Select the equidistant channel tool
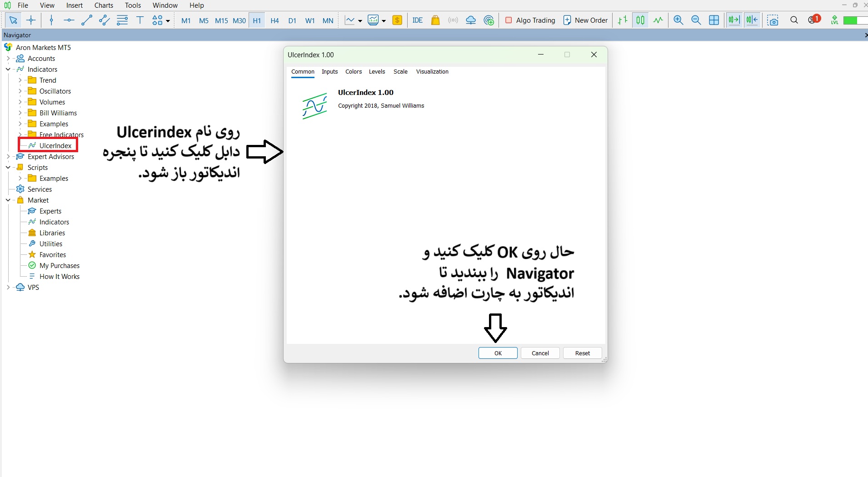The image size is (868, 477). pyautogui.click(x=104, y=20)
